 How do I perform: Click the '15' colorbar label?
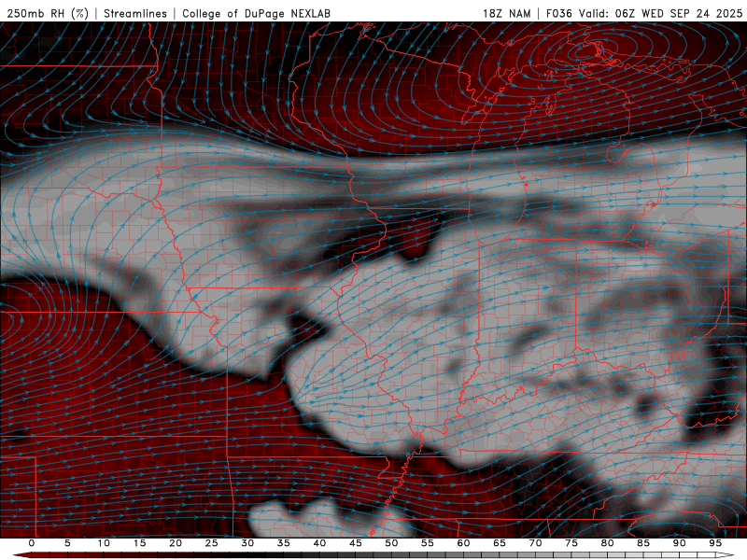(139, 543)
